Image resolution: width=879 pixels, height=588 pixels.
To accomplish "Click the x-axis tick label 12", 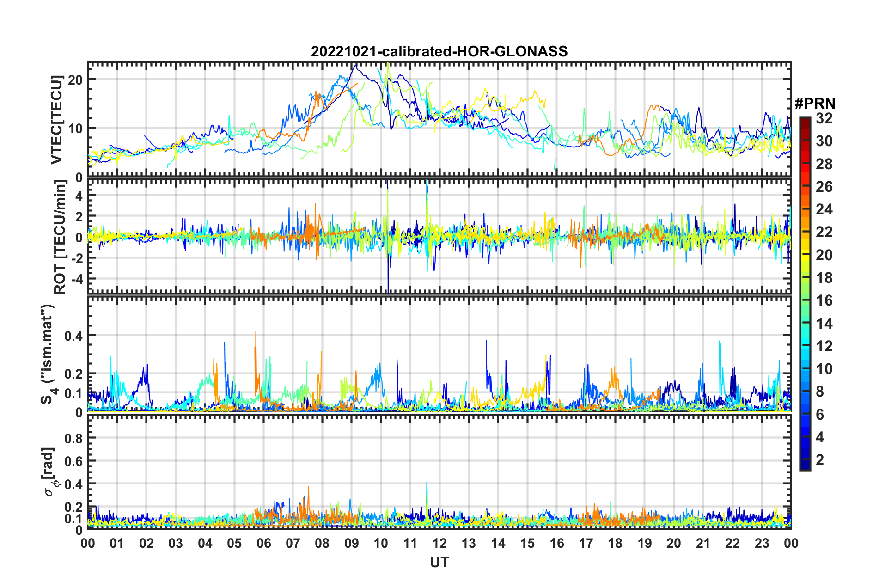I will 439,543.
